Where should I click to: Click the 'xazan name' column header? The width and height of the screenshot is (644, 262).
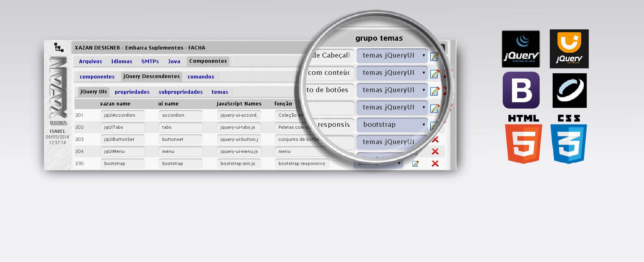coord(115,104)
